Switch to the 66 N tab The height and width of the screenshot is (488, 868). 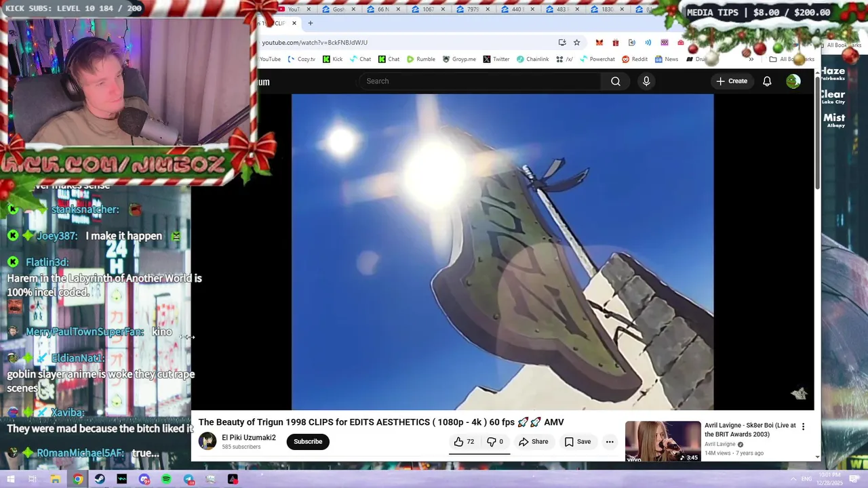383,9
